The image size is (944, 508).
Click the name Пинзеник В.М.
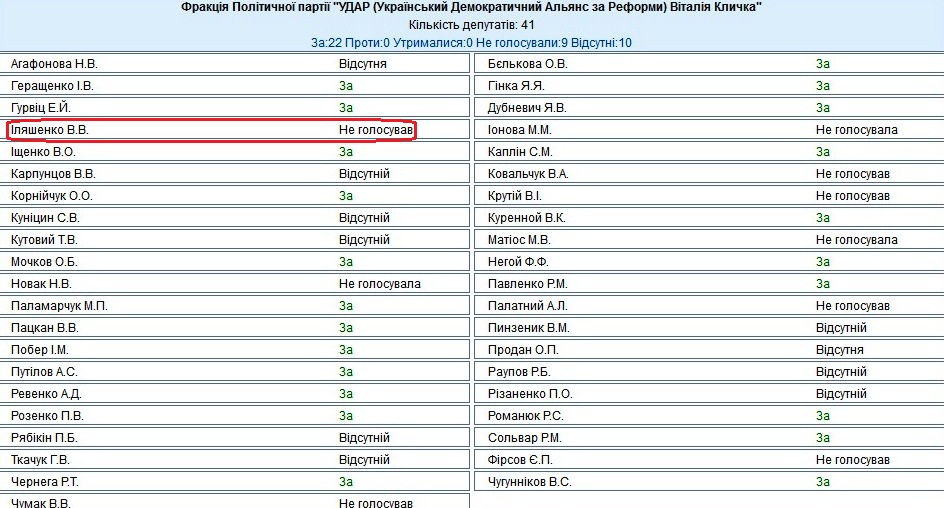[529, 328]
